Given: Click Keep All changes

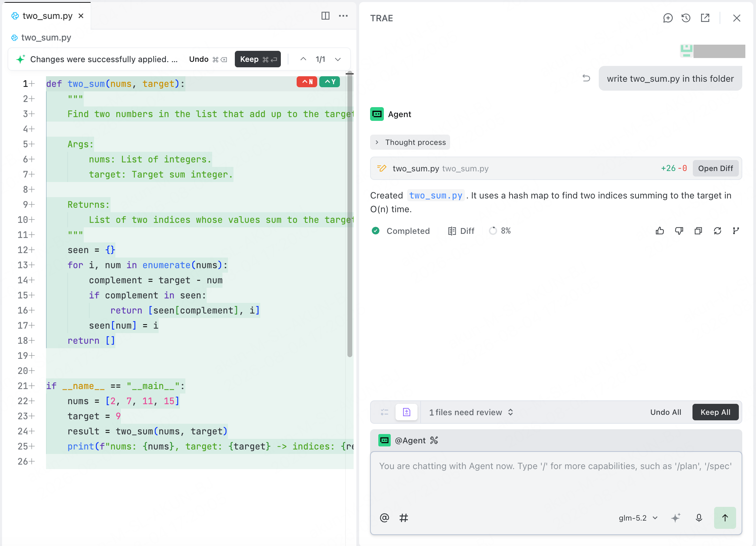Looking at the screenshot, I should 715,412.
